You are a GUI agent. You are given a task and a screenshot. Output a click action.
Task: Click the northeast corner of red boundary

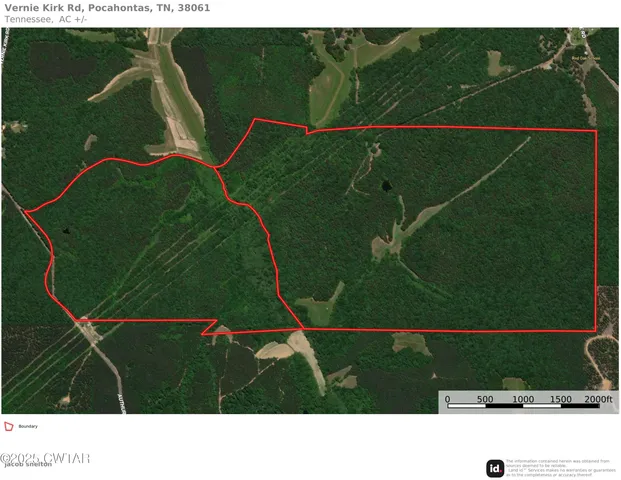pos(596,130)
